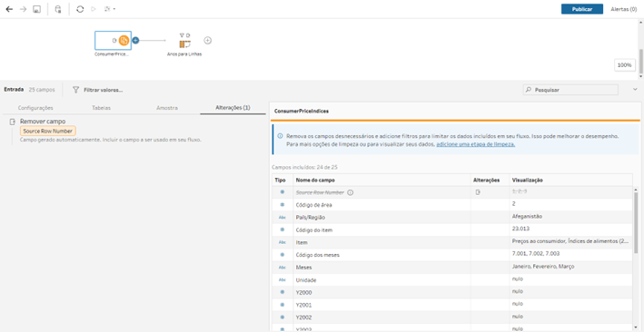Click the Remover campo change icon
644x332 pixels.
(x=13, y=122)
